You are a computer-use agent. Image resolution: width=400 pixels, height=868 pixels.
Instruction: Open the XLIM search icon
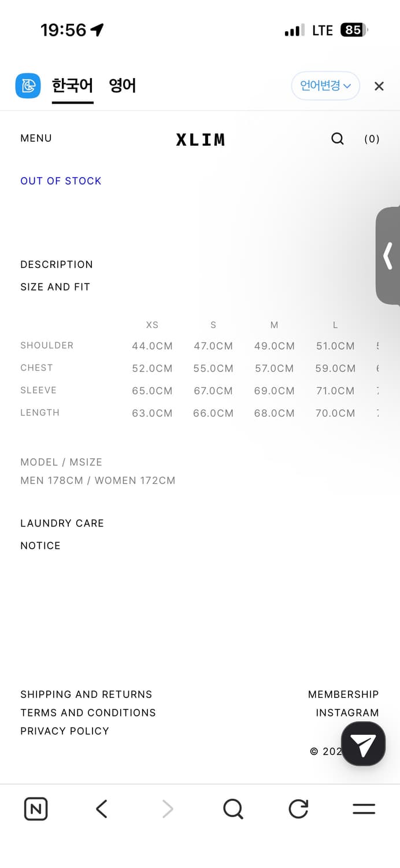pos(338,139)
